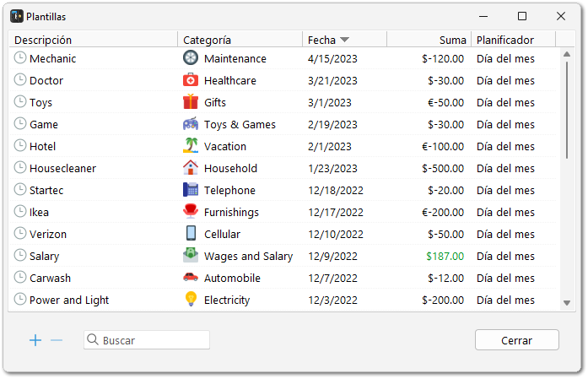Viewport: 588px width, 379px height.
Task: Click the Cerrar button
Action: coord(517,340)
